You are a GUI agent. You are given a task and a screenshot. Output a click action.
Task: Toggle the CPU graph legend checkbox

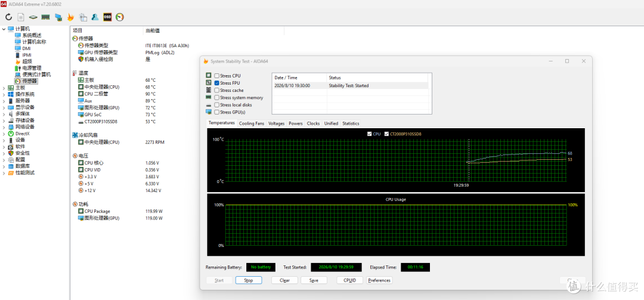pos(370,134)
